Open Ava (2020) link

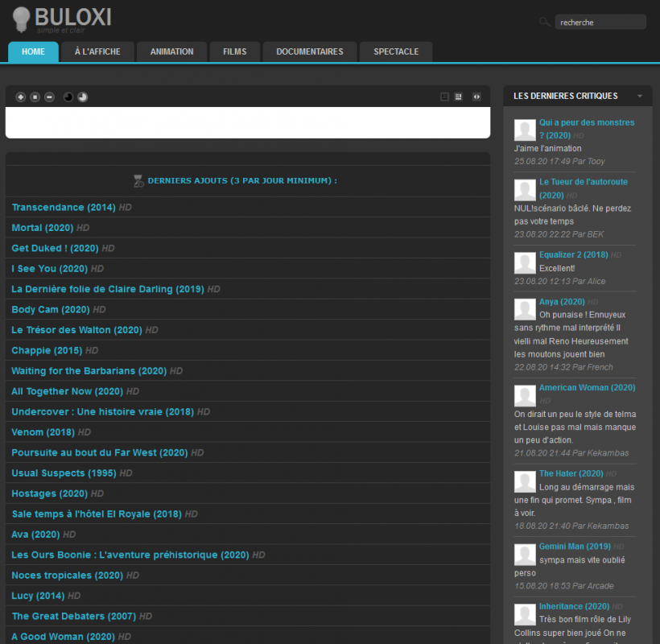35,535
